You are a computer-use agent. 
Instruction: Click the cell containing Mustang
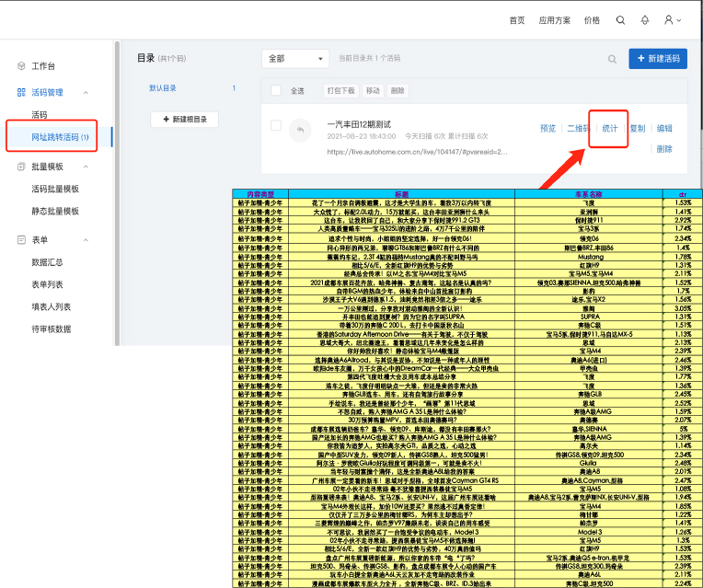point(589,257)
